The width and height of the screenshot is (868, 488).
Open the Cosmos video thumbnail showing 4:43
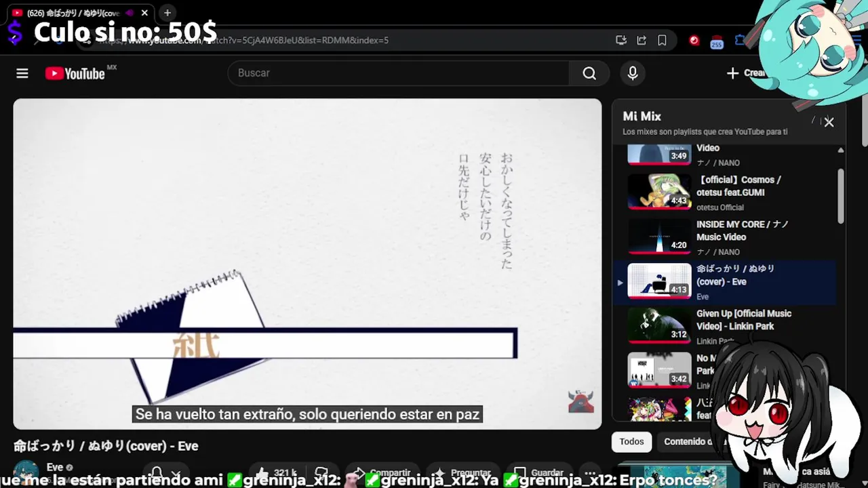pos(659,191)
